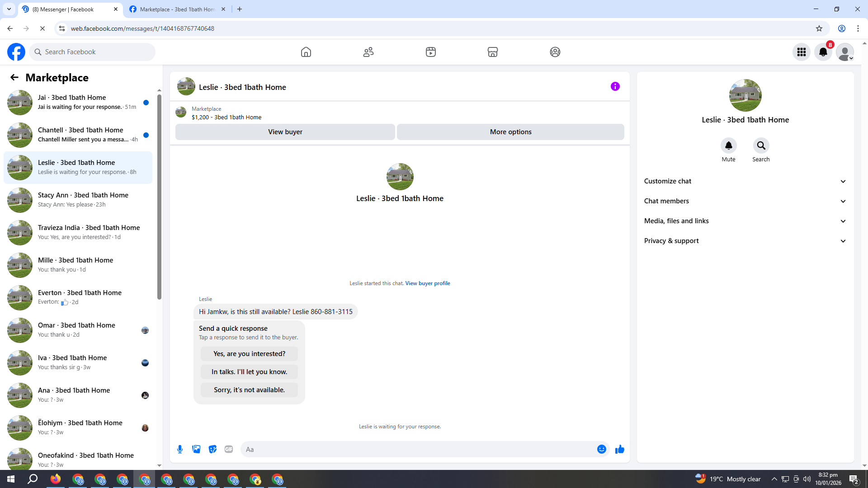
Task: Expand Media, files and links section
Action: 745,221
